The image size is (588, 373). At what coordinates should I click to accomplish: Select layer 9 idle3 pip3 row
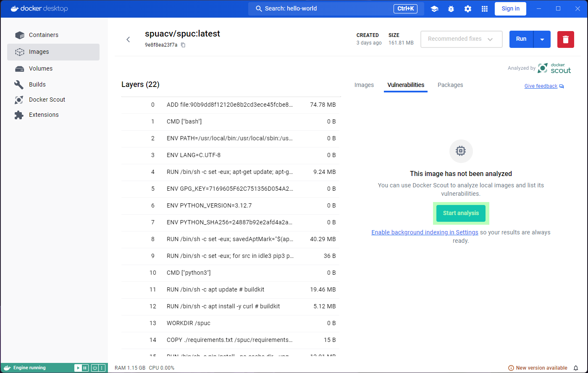coord(231,256)
